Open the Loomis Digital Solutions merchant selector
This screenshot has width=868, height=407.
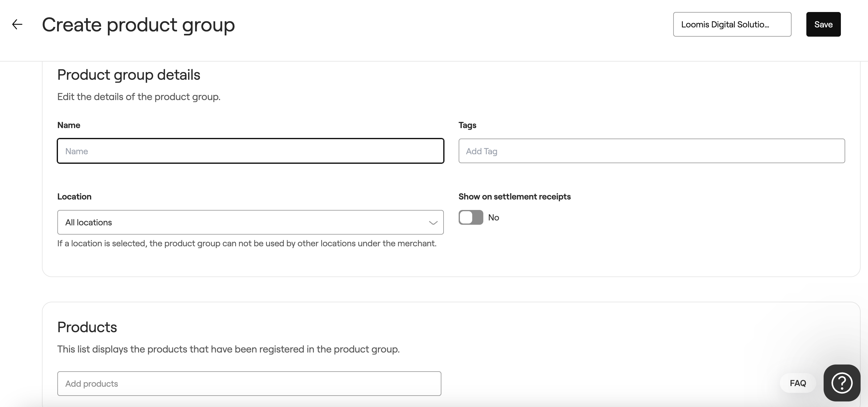732,24
